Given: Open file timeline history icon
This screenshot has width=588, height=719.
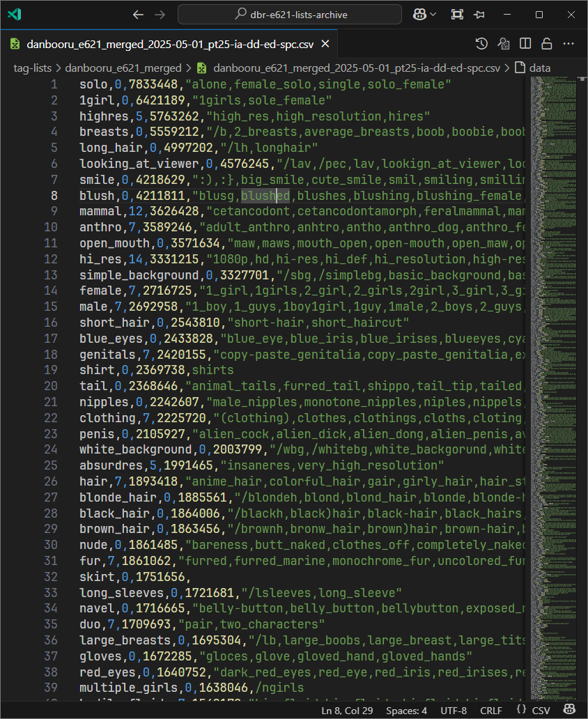Looking at the screenshot, I should coord(481,44).
